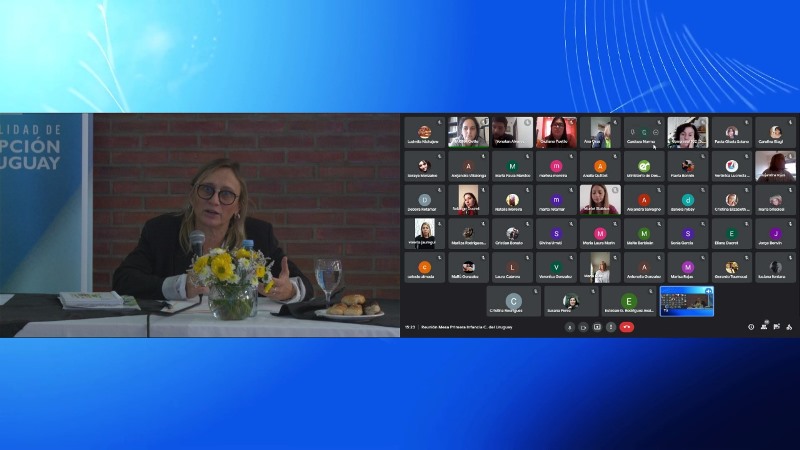Select Maria Laura Martin's participant tile
Screen dimensions: 800x450
tap(600, 234)
